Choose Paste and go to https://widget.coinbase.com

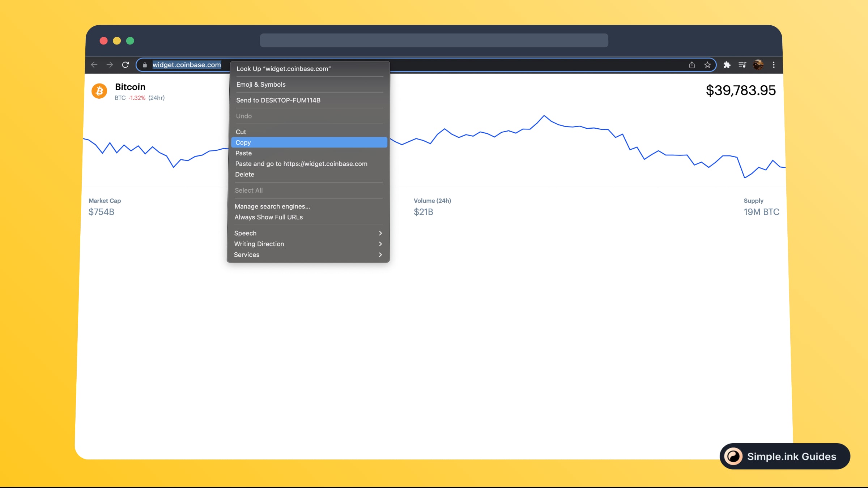coord(309,164)
